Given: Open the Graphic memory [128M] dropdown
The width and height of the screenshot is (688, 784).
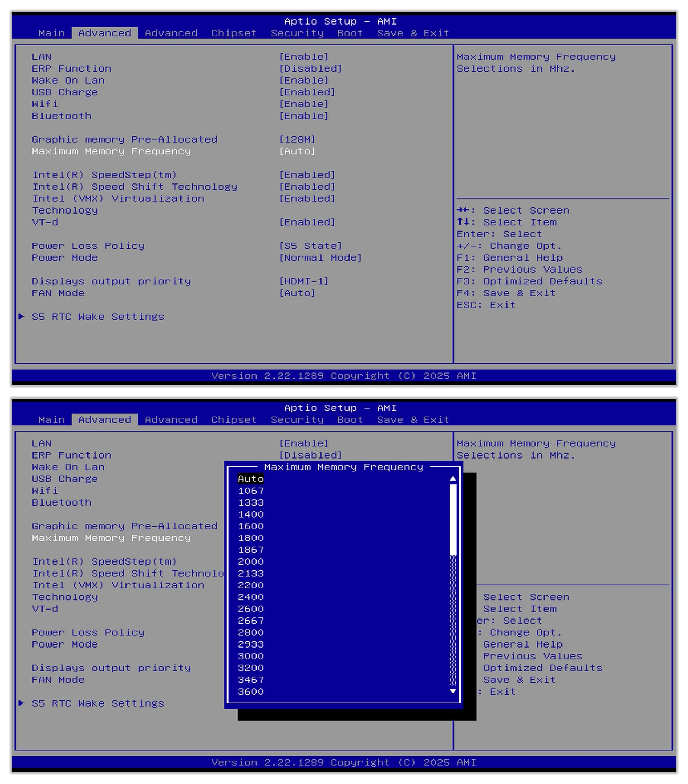Looking at the screenshot, I should pyautogui.click(x=297, y=139).
